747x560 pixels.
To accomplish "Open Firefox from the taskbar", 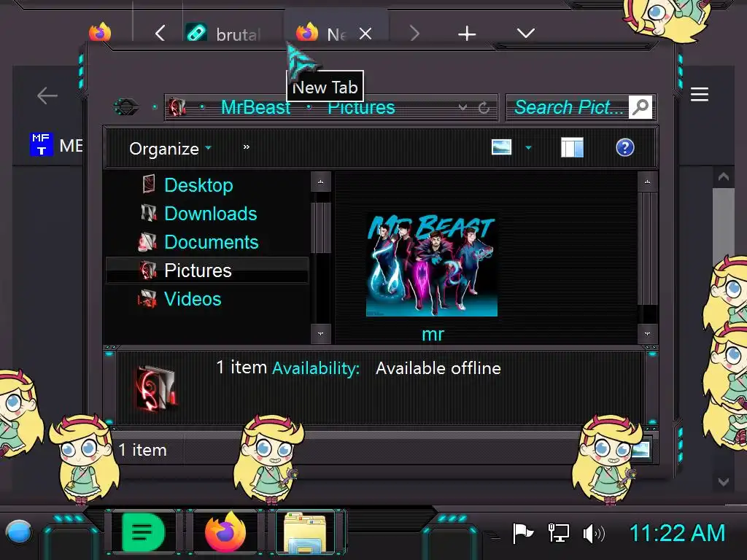I will 226,532.
